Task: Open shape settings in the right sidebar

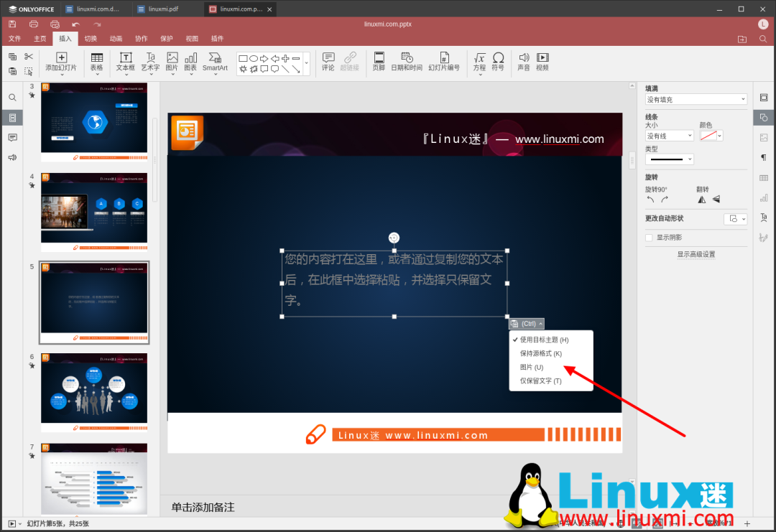Action: [763, 117]
